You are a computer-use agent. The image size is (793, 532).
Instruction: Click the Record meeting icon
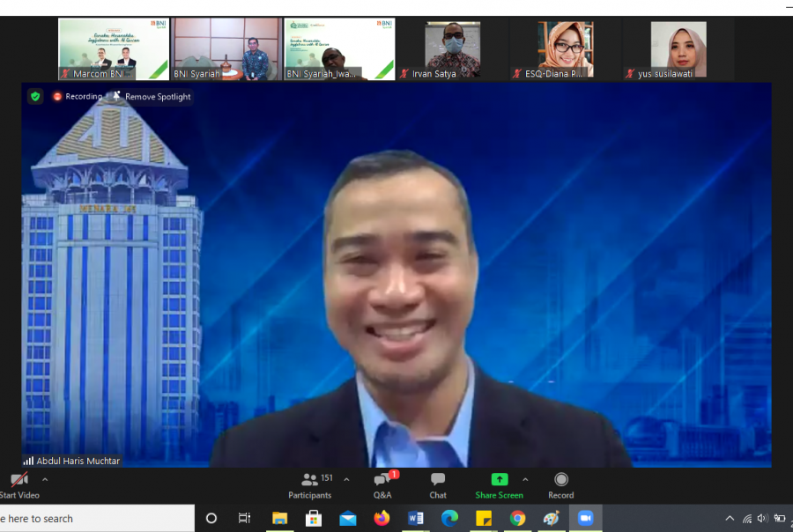560,480
